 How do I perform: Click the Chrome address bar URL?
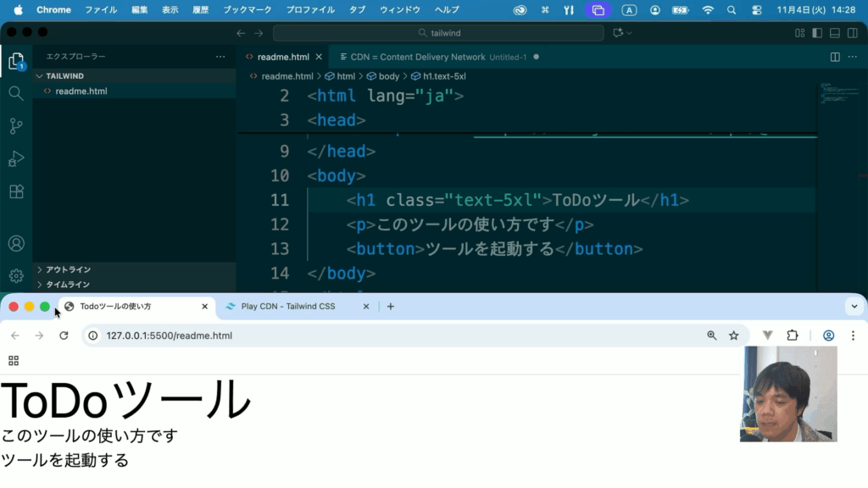(170, 335)
